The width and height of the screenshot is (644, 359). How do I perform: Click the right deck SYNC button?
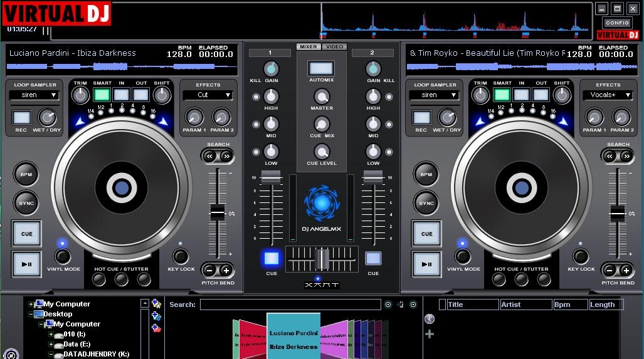(x=426, y=203)
